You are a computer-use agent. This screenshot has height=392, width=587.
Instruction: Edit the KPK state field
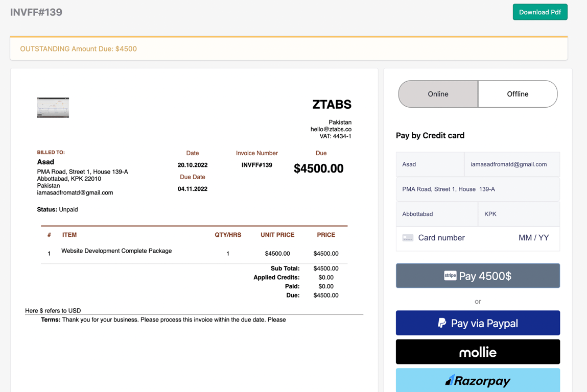click(x=519, y=214)
